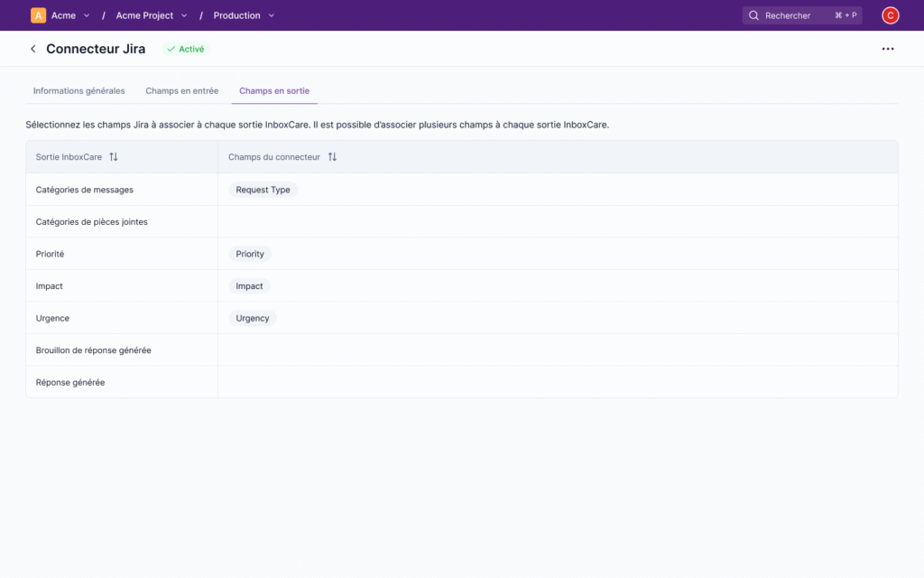The height and width of the screenshot is (578, 924).
Task: Click the back arrow next to Connecteur Jira
Action: click(x=32, y=49)
